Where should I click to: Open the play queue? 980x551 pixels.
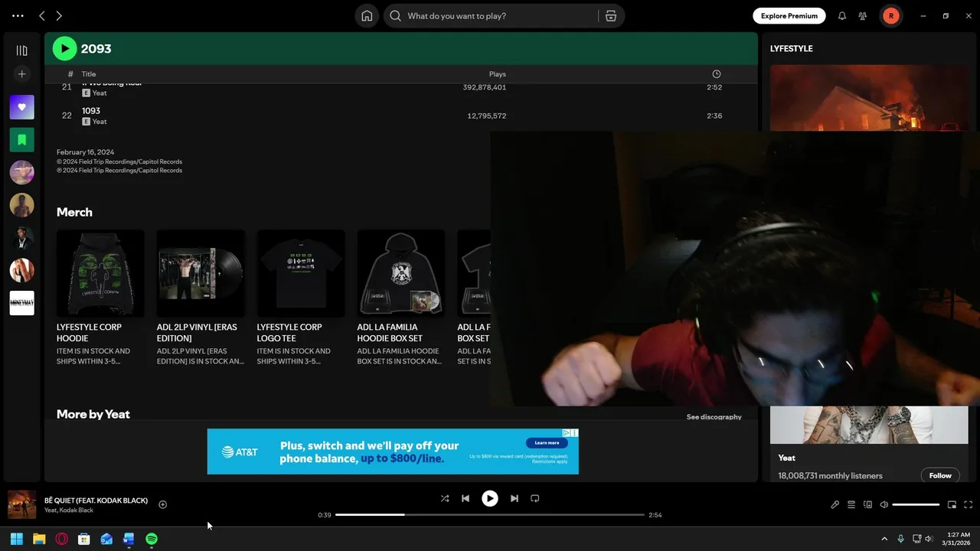click(851, 504)
